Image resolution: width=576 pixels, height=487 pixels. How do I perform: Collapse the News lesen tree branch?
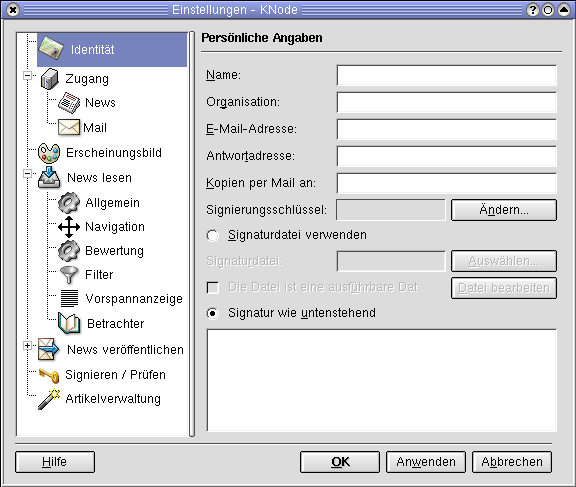coord(28,173)
